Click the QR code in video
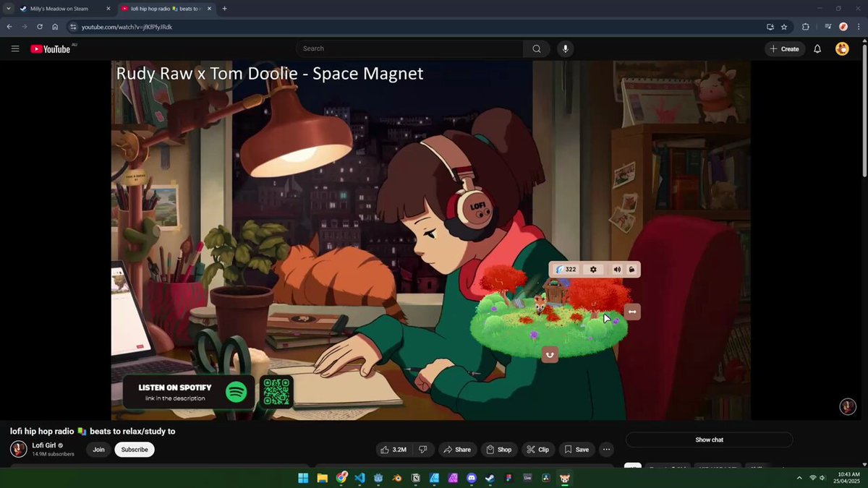The height and width of the screenshot is (488, 868). (x=276, y=392)
